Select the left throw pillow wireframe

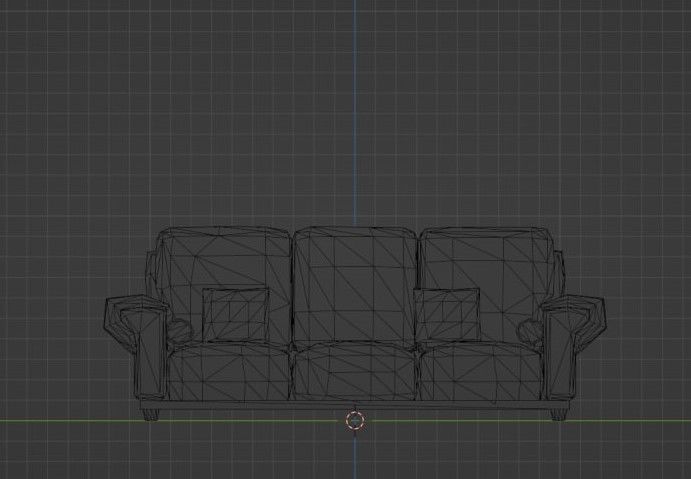(x=236, y=315)
